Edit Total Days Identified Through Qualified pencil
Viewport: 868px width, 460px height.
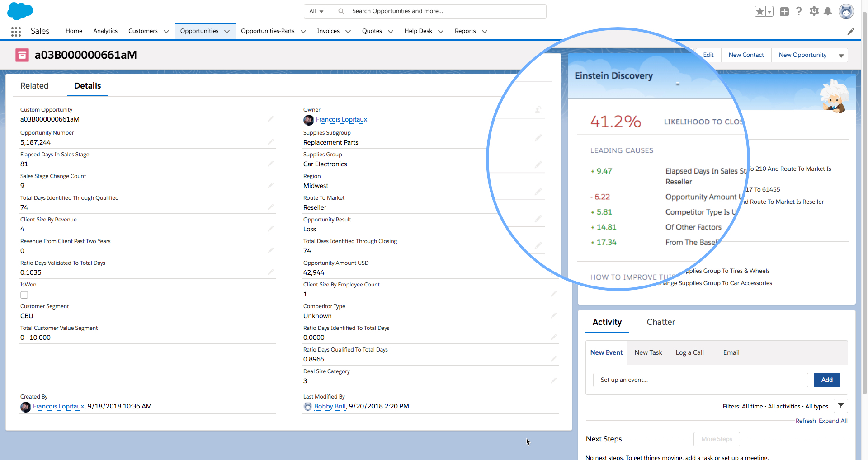click(270, 207)
